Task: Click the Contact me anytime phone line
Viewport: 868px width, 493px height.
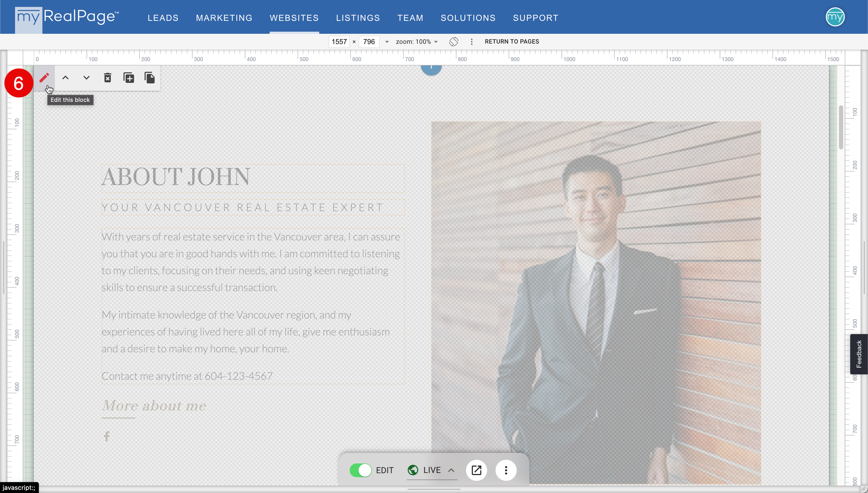Action: click(x=187, y=376)
